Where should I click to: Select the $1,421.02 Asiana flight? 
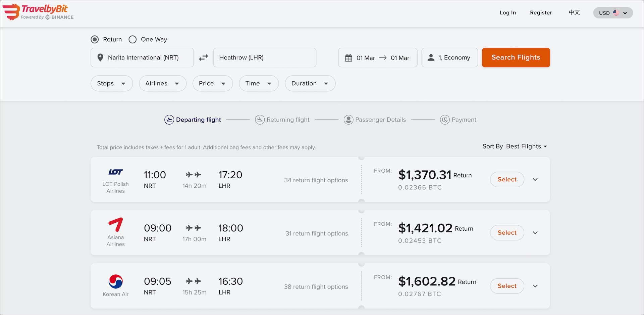click(507, 233)
